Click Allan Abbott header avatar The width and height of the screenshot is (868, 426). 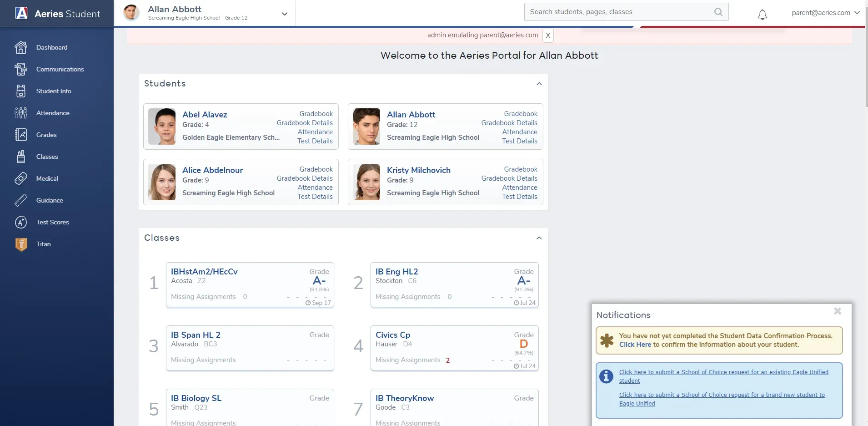[131, 12]
